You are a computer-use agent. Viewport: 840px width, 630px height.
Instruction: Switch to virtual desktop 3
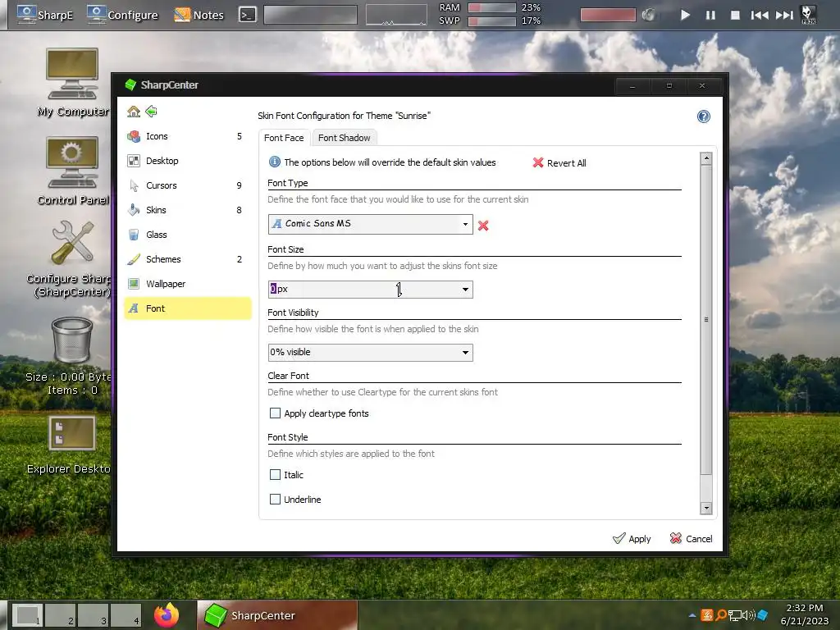point(93,615)
